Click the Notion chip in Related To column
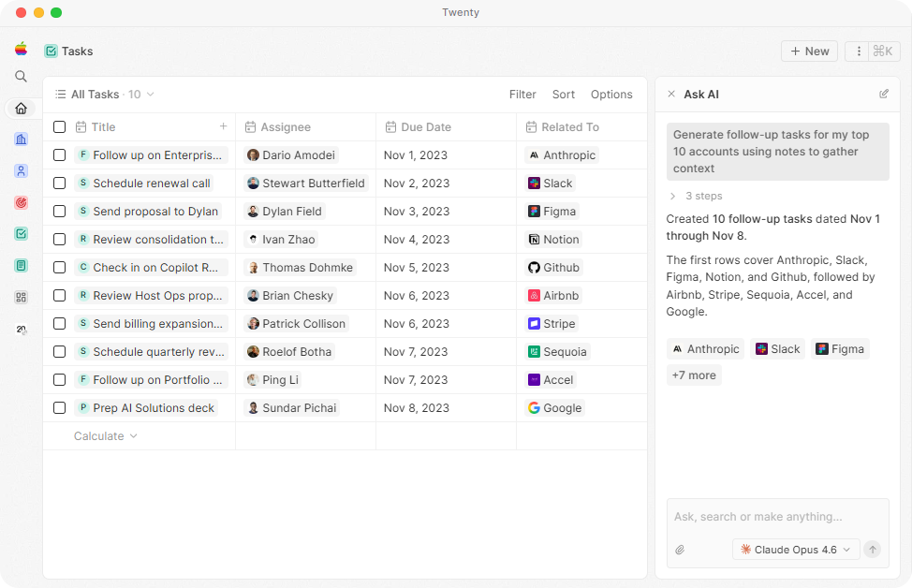Screen dimensions: 912x588 [x=553, y=239]
